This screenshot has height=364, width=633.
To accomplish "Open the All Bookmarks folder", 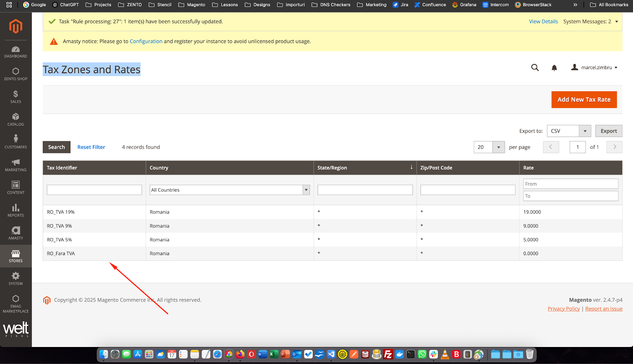I will 609,5.
